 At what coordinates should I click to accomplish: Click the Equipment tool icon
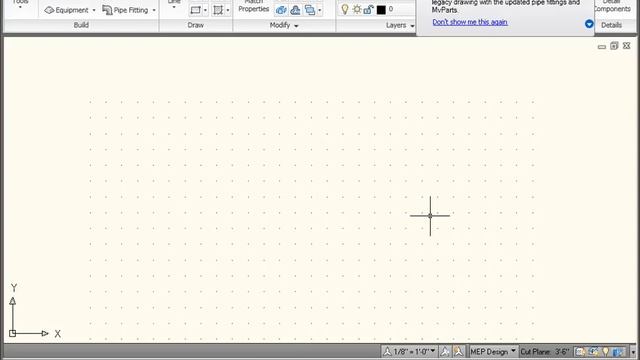point(49,10)
